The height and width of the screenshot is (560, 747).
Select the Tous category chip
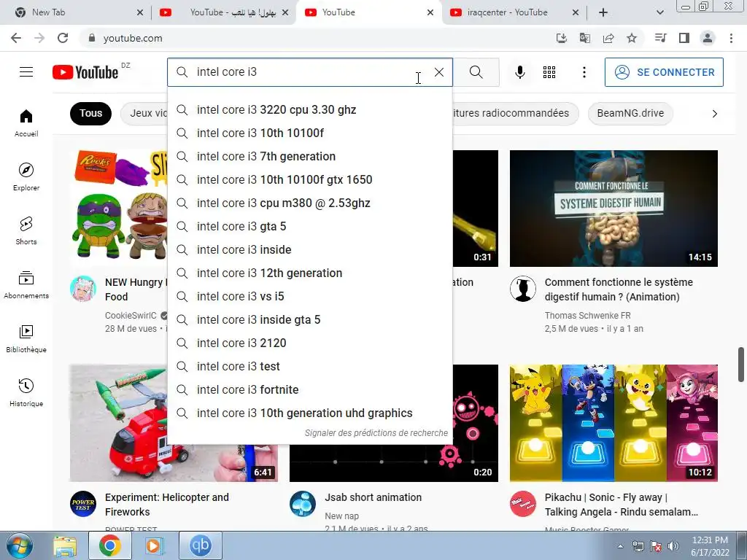click(90, 113)
